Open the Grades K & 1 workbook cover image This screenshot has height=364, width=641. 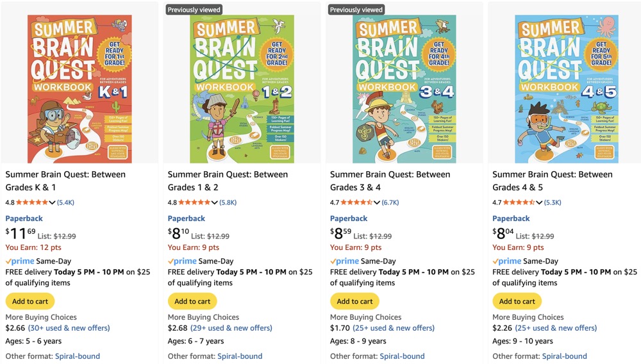click(79, 89)
